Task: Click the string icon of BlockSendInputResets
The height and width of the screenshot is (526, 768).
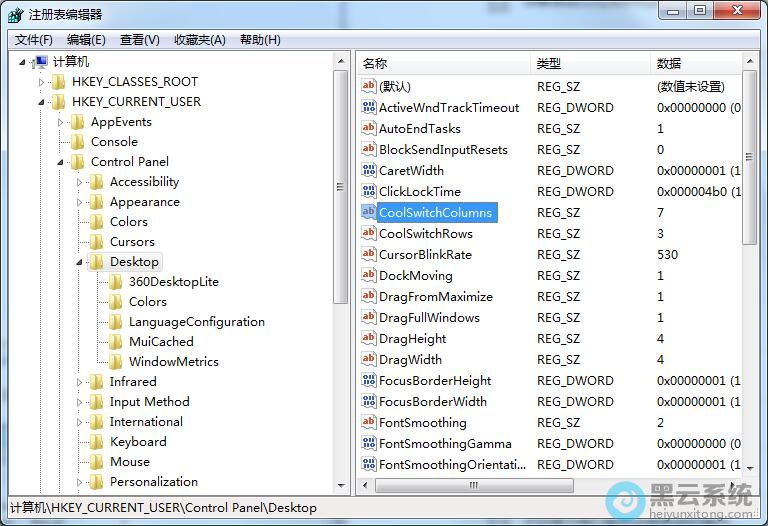Action: pos(368,149)
